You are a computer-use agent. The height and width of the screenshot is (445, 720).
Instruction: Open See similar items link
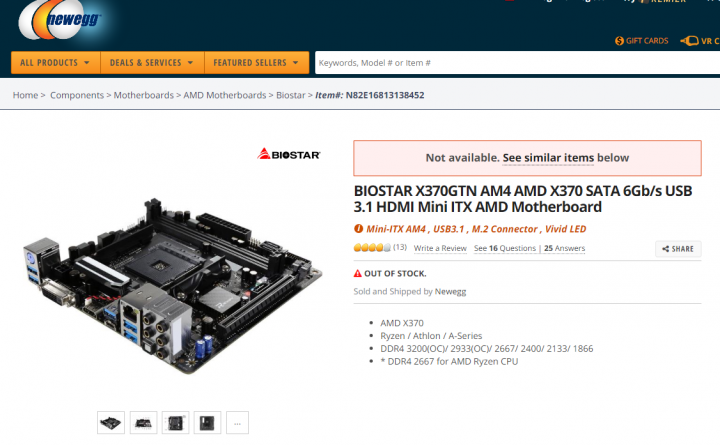548,158
